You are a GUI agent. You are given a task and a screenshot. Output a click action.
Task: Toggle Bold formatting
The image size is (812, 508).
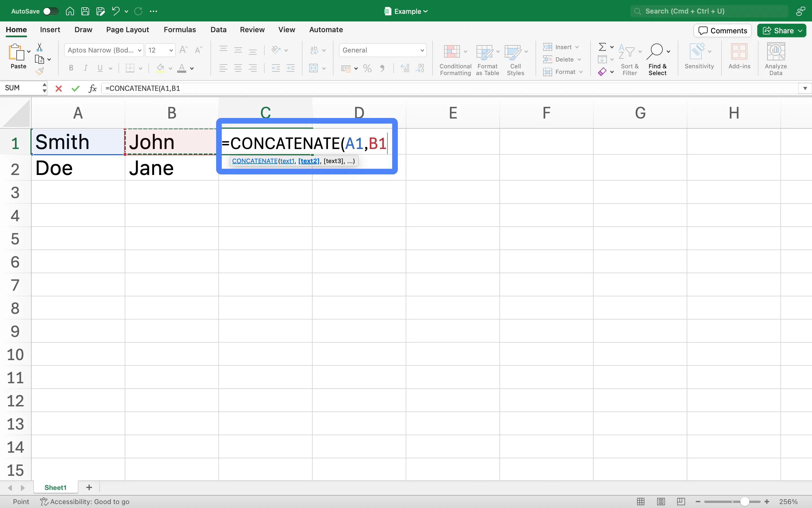coord(71,68)
